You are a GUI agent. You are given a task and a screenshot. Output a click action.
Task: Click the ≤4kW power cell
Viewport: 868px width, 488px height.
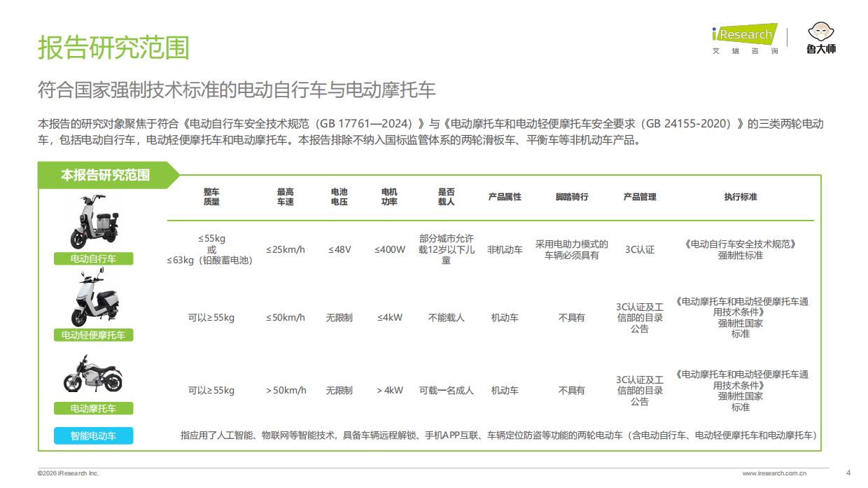point(390,317)
